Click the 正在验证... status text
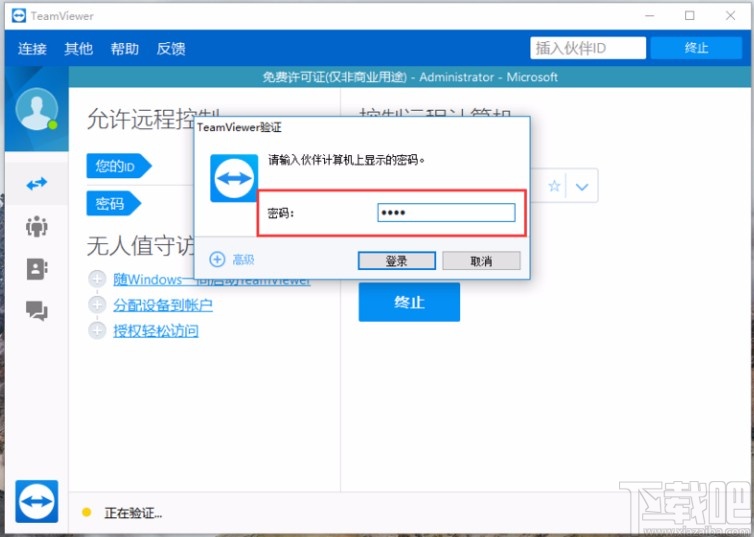This screenshot has width=754, height=537. click(x=133, y=513)
